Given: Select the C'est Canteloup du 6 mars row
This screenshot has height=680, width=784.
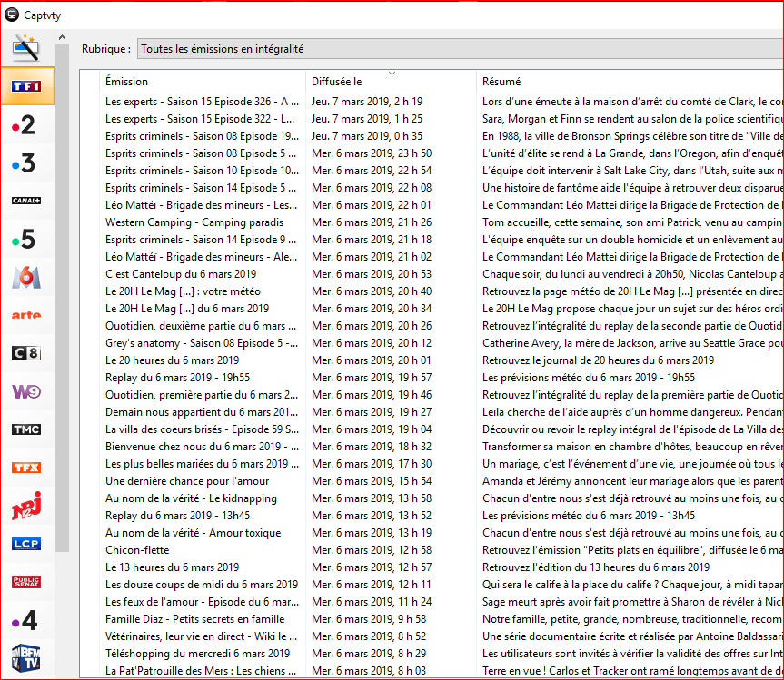Looking at the screenshot, I should [x=181, y=274].
